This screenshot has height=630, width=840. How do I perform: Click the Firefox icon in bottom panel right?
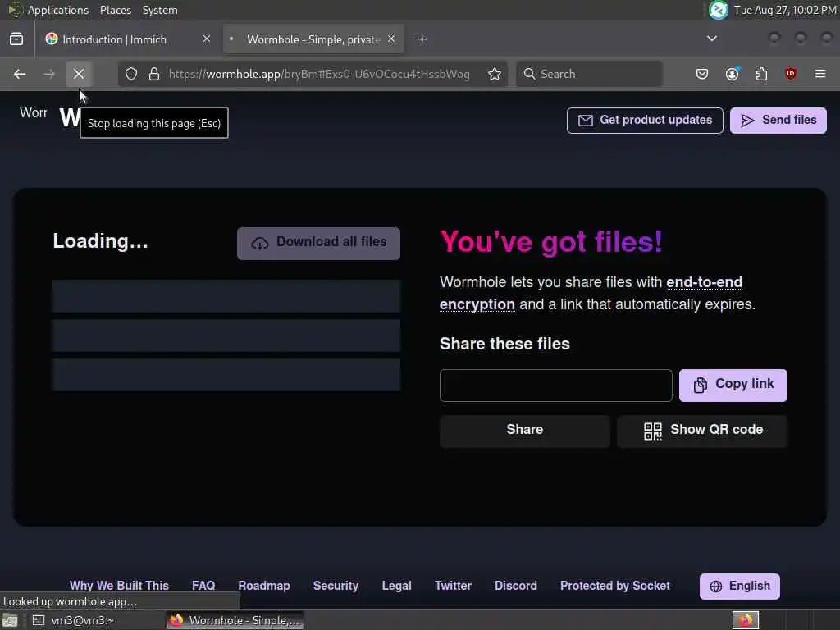[x=746, y=620]
